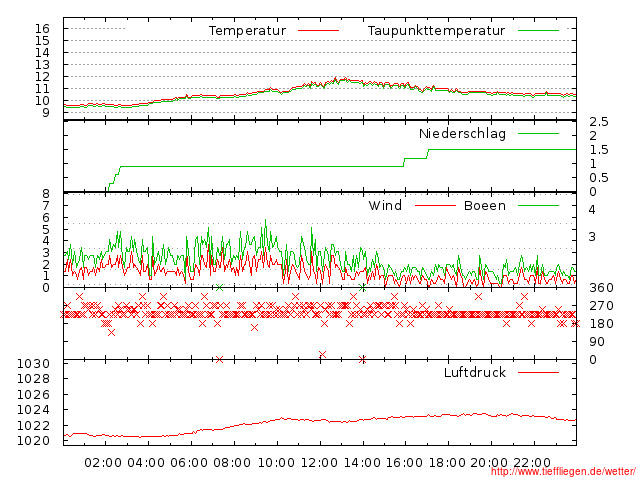Image resolution: width=640 pixels, height=480 pixels.
Task: Click the 02:00 time axis label
Action: click(103, 463)
